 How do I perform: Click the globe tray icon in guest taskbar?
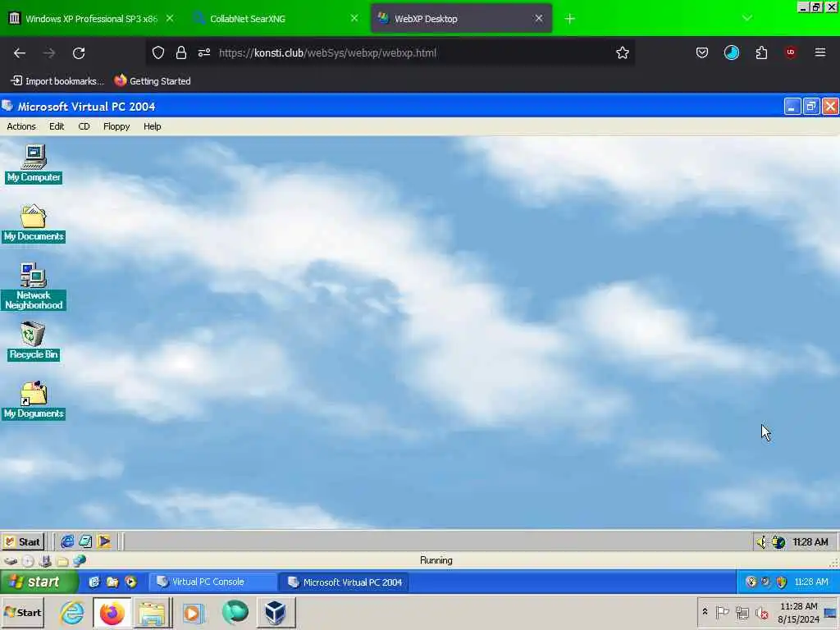(778, 542)
